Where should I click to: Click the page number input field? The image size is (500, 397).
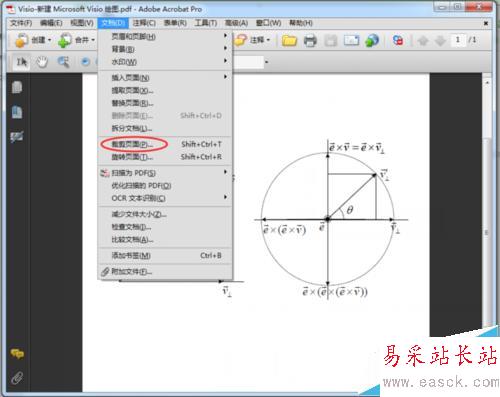coord(458,40)
